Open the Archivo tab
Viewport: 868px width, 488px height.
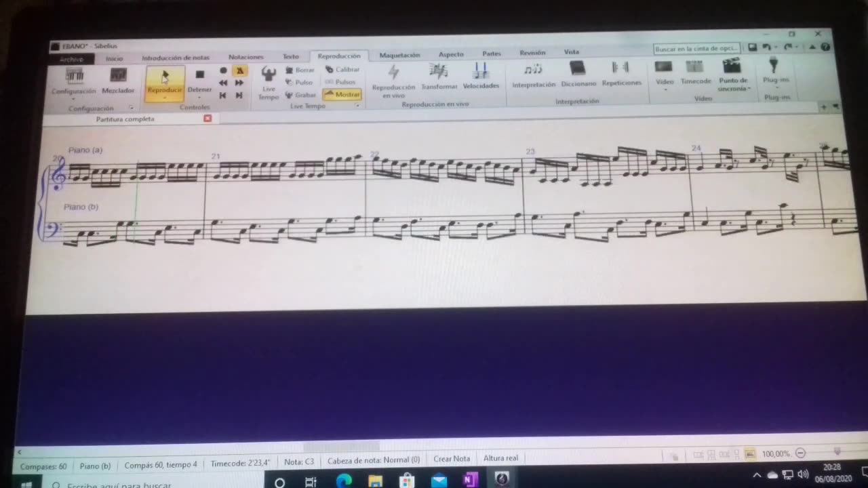(x=71, y=59)
